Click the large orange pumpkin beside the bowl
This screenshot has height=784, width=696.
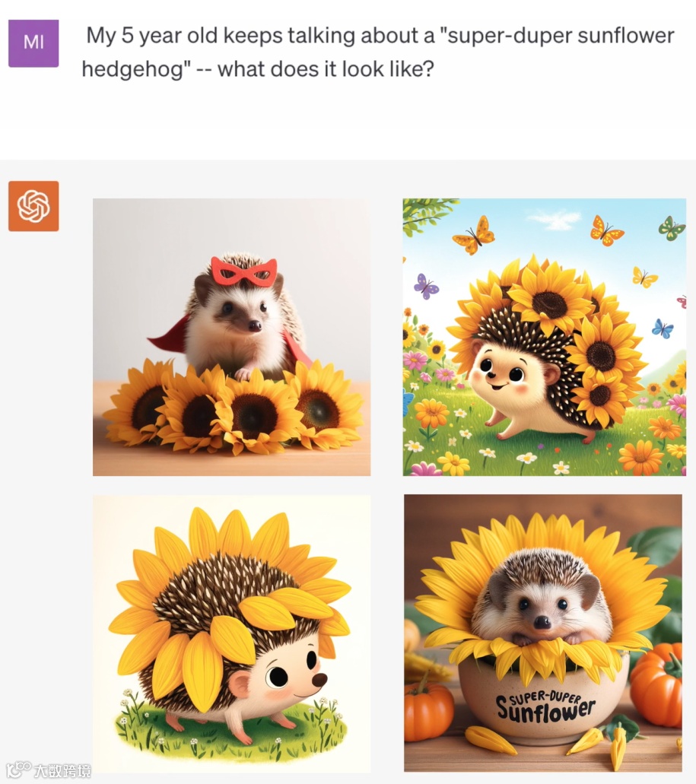656,684
